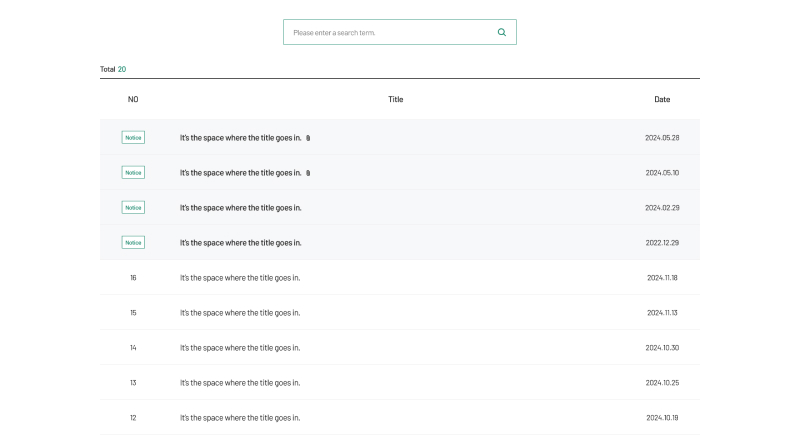Image resolution: width=800 pixels, height=448 pixels.
Task: Click Notice badge dated 2024.05.28
Action: click(x=133, y=137)
